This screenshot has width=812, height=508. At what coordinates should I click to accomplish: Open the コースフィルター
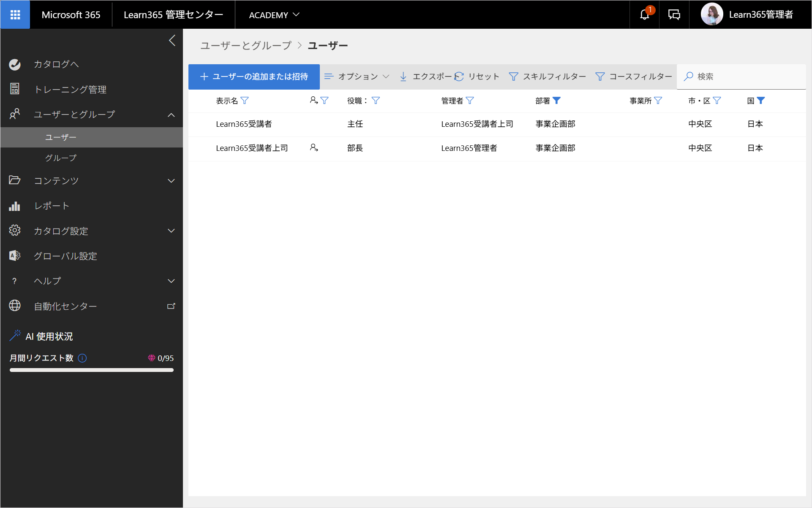click(x=634, y=76)
